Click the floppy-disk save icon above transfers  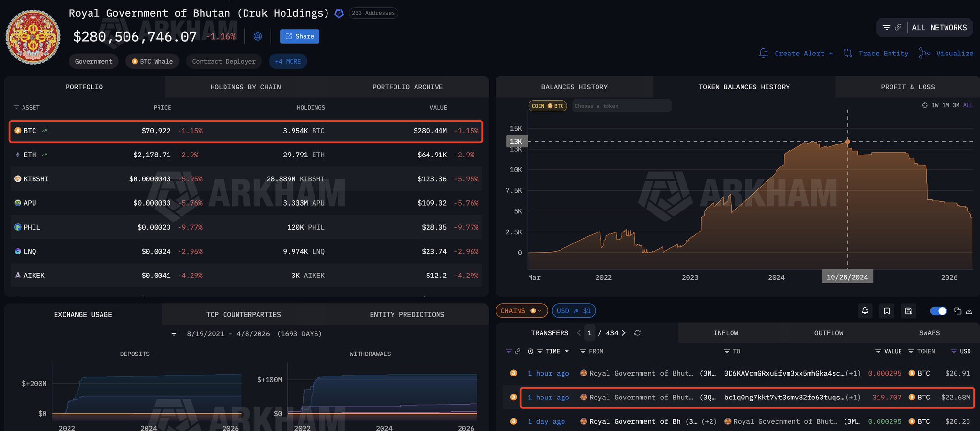click(x=908, y=311)
